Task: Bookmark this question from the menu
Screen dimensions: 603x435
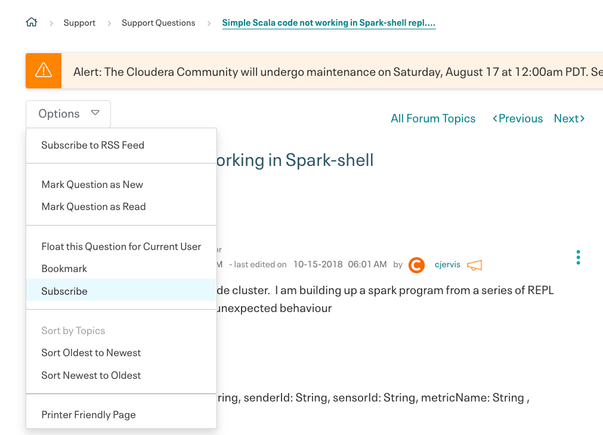Action: click(x=64, y=269)
